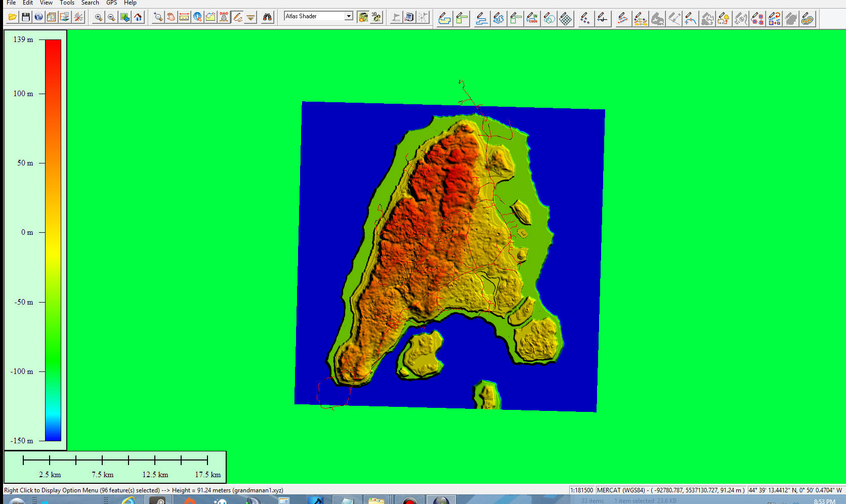Open the 3D view window
Viewport: 846px width, 504px height.
376,17
